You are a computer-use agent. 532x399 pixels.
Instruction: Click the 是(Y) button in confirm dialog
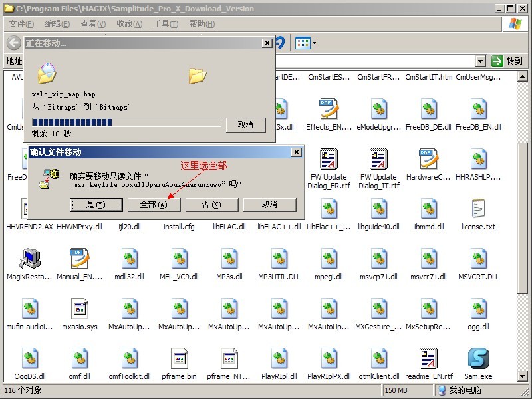pyautogui.click(x=96, y=205)
